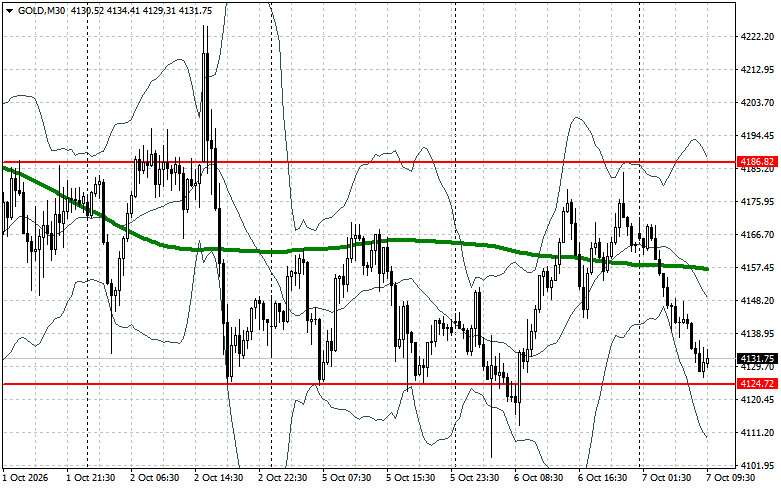Click the 4157.45 price scale value

(757, 267)
